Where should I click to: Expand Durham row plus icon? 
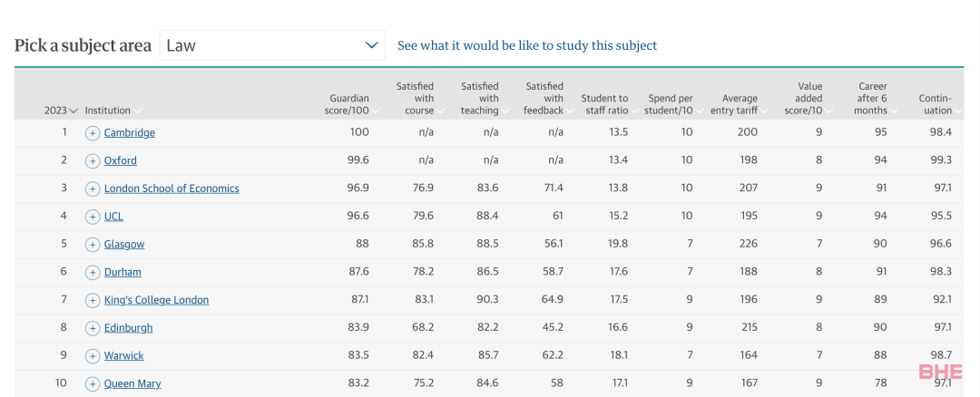click(93, 272)
